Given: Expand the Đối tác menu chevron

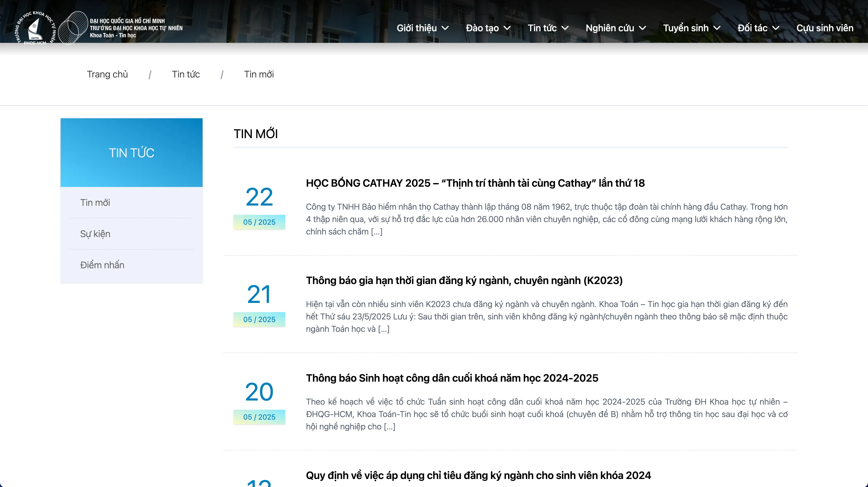Looking at the screenshot, I should [776, 28].
